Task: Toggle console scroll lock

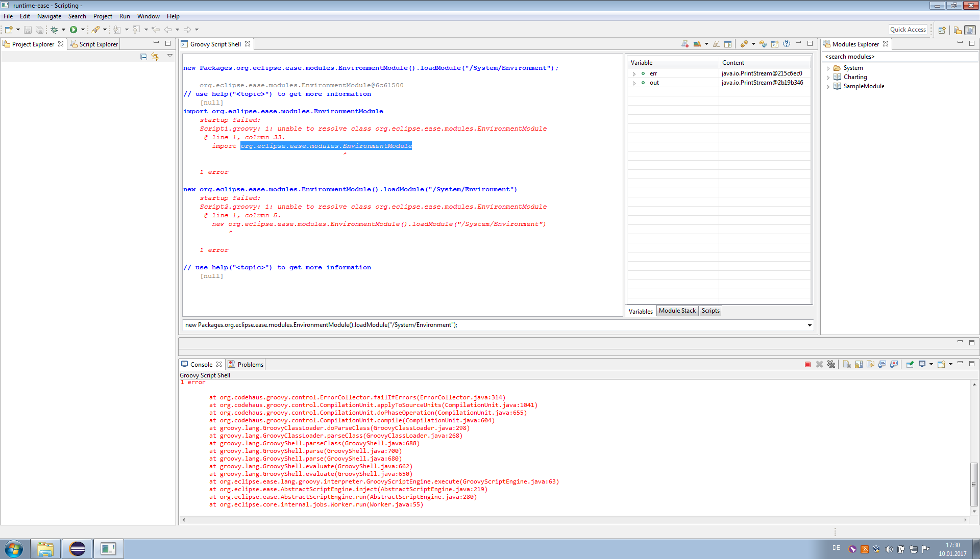Action: [x=859, y=365]
